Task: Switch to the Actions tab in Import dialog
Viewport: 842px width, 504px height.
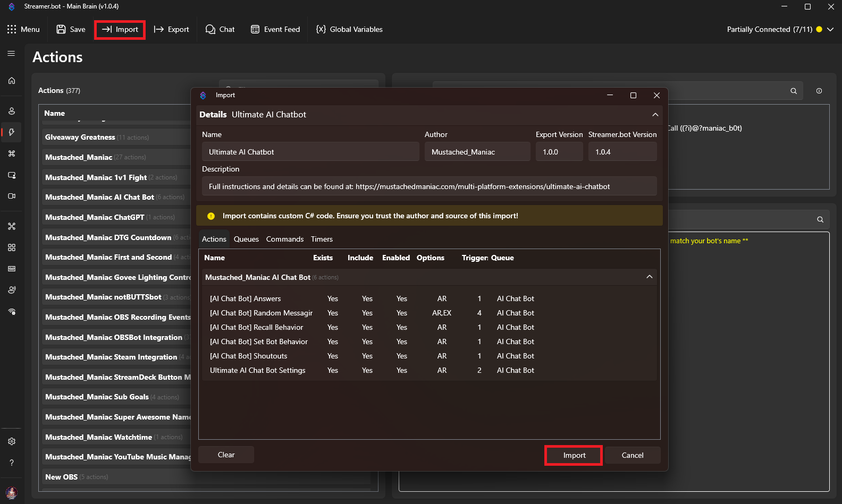Action: point(214,239)
